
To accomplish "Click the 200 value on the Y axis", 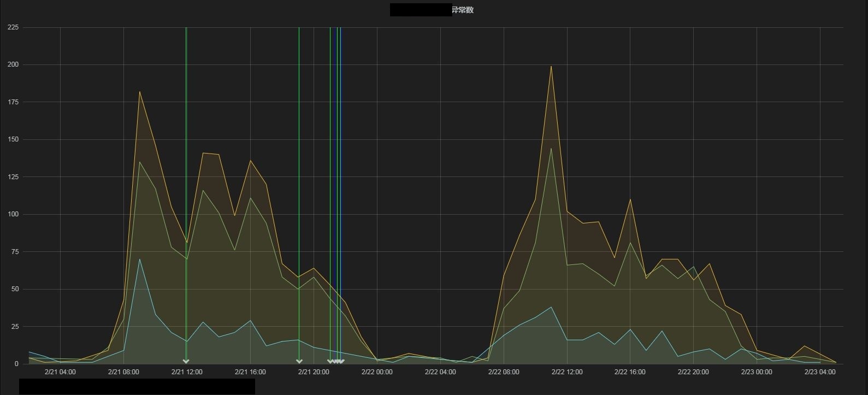I will tap(13, 64).
